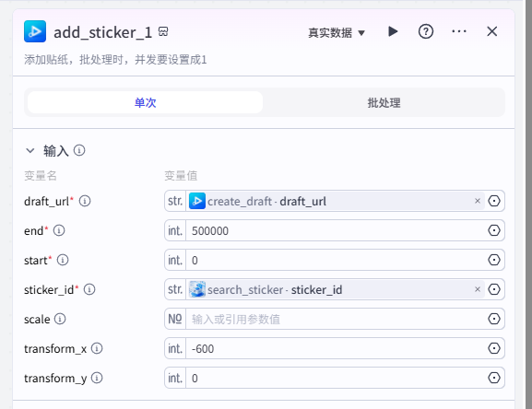Click the int. type label for end
Image resolution: width=532 pixels, height=409 pixels.
(x=175, y=230)
